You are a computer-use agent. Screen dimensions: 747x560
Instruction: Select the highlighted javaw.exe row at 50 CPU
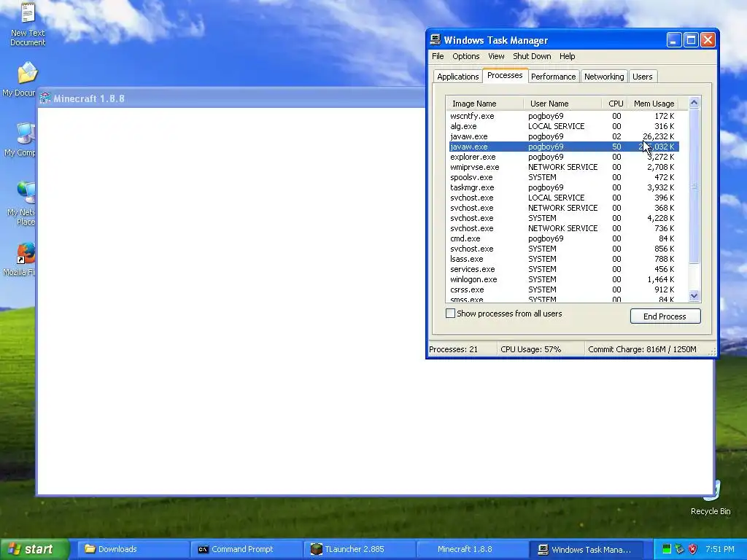coord(564,147)
